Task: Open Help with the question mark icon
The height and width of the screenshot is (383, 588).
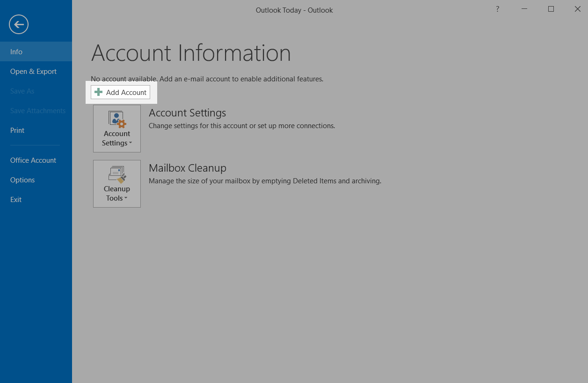Action: coord(497,9)
